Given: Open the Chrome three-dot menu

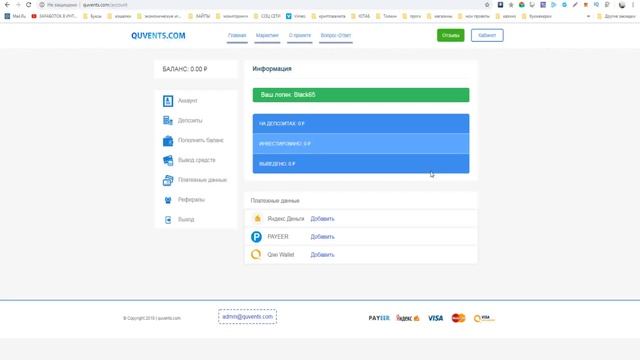Looking at the screenshot, I should [x=633, y=5].
